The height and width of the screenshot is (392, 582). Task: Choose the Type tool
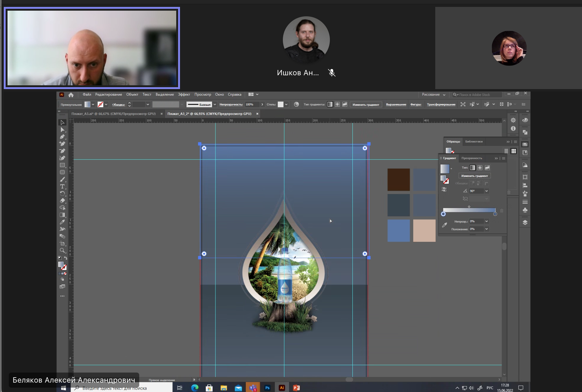[x=62, y=186]
